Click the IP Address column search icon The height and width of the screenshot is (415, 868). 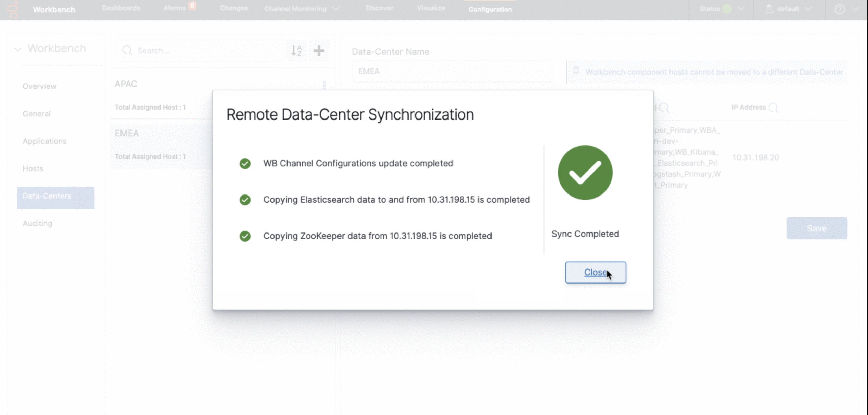tap(773, 108)
